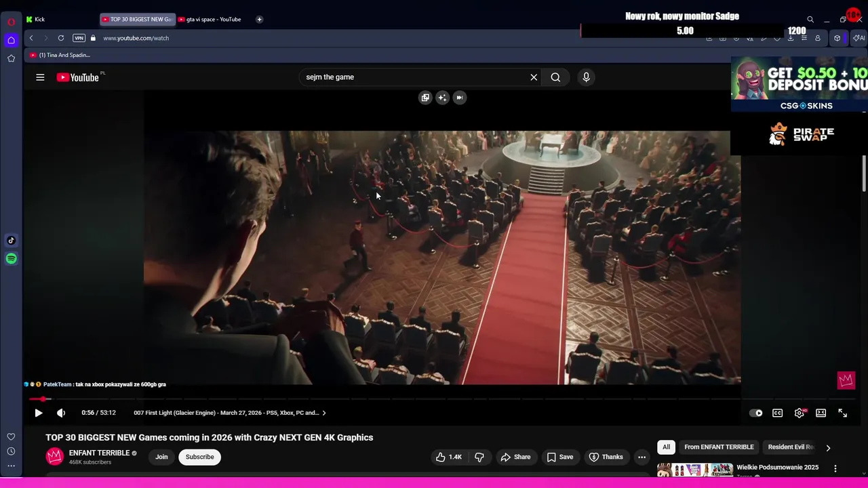868x488 pixels.
Task: Start voice search with the microphone
Action: tap(587, 77)
